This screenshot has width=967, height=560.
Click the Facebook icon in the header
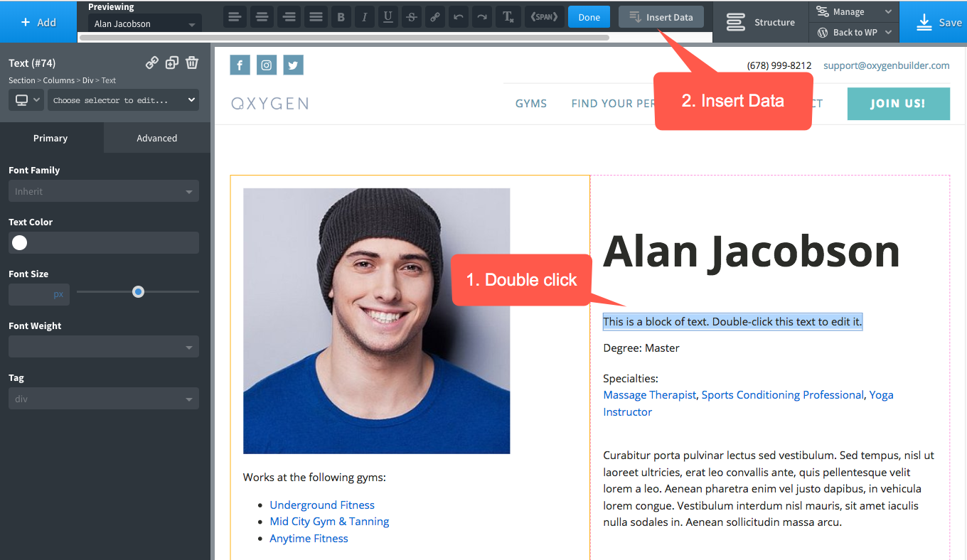click(240, 65)
